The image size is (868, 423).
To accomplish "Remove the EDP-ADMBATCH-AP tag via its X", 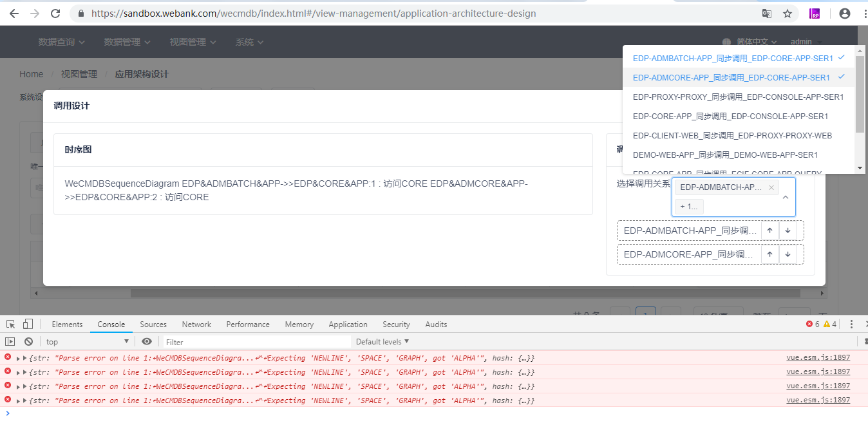I will point(771,187).
